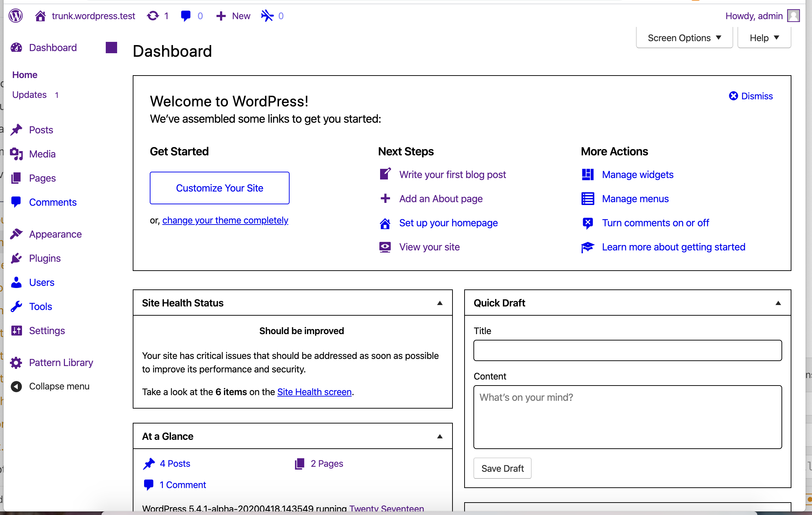Open the Appearance menu item
This screenshot has width=812, height=515.
tap(55, 234)
